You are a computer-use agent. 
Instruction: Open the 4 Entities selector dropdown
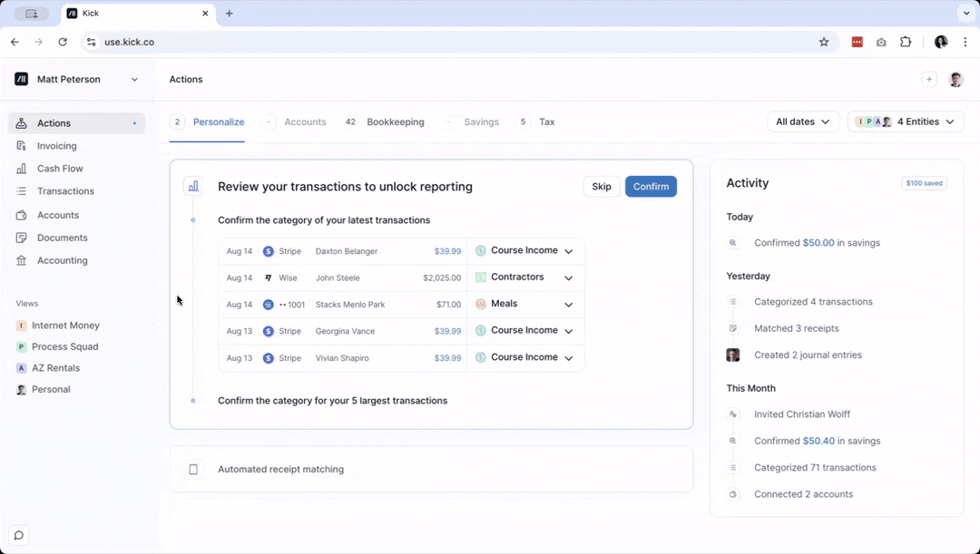[906, 121]
